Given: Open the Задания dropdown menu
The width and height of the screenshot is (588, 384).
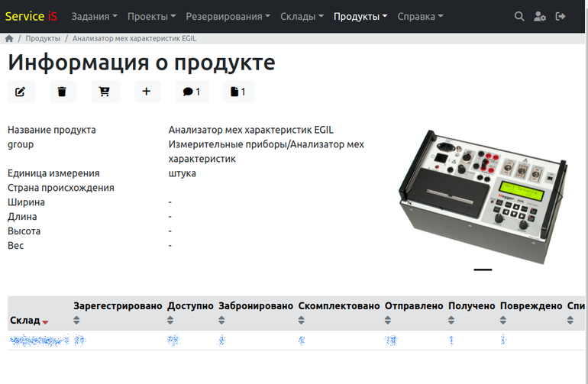Looking at the screenshot, I should 94,17.
